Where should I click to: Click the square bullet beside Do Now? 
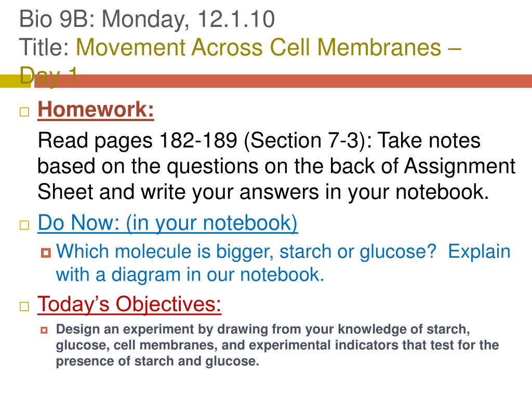click(x=24, y=225)
